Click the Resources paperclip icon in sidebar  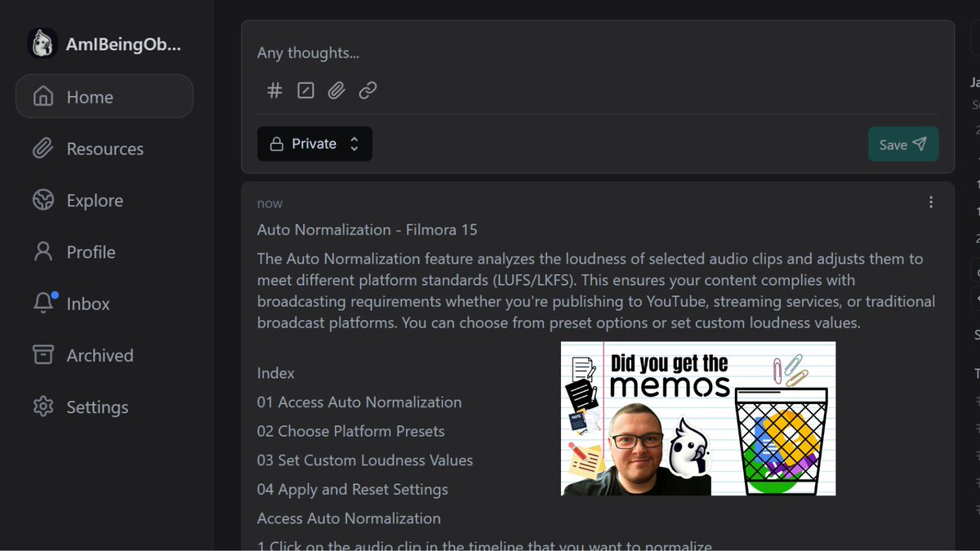42,149
